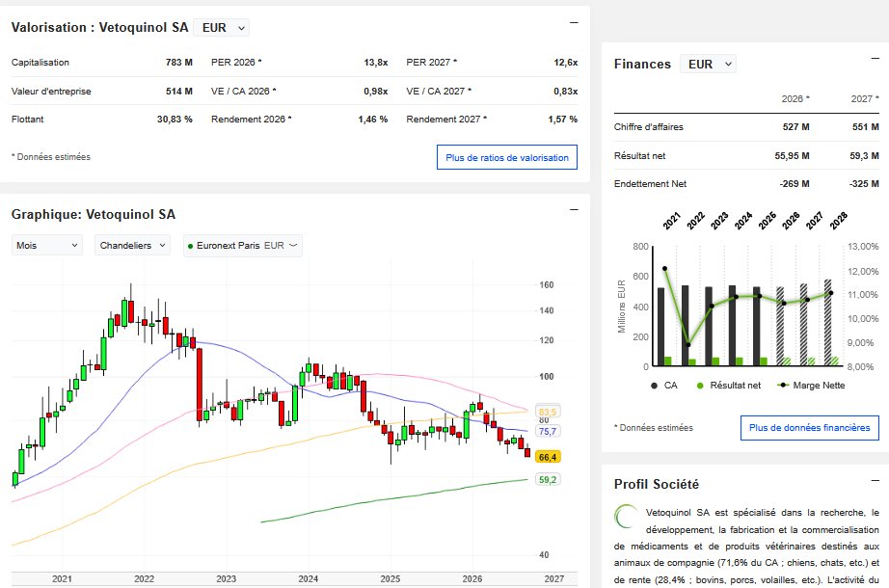The width and height of the screenshot is (889, 588).
Task: Click the PER 2027 value 12,6x
Action: (566, 63)
